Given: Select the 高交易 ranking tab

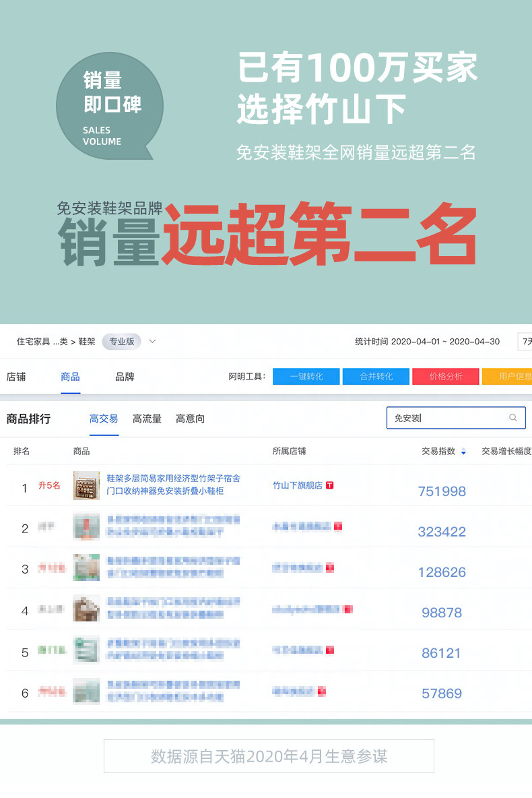Looking at the screenshot, I should click(104, 419).
